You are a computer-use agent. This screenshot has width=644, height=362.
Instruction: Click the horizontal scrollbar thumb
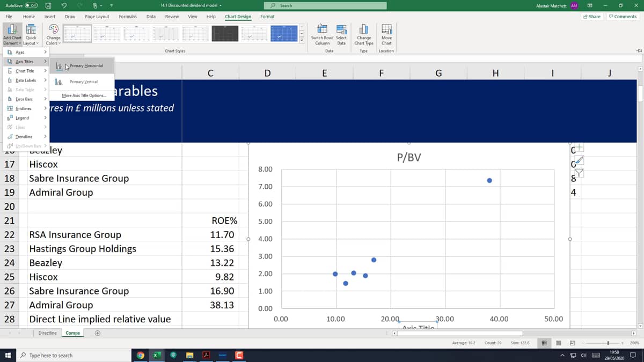[x=460, y=333]
